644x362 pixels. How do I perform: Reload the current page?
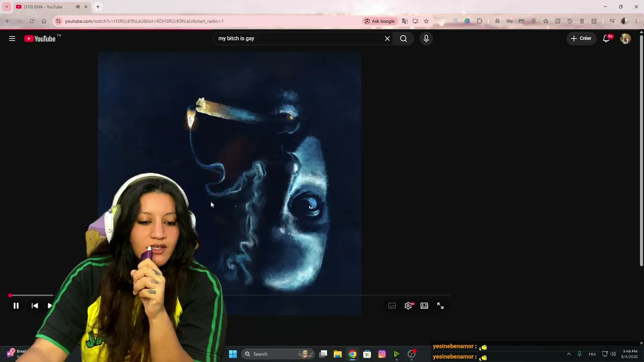32,21
